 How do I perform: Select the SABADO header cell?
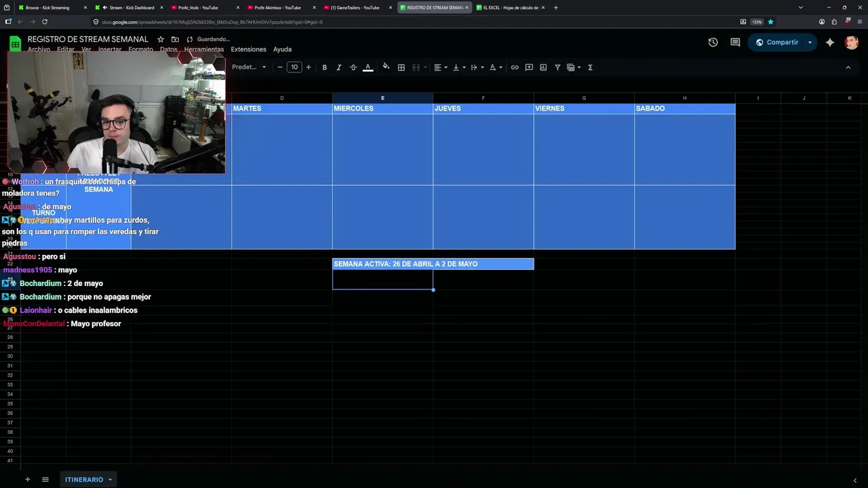(685, 108)
